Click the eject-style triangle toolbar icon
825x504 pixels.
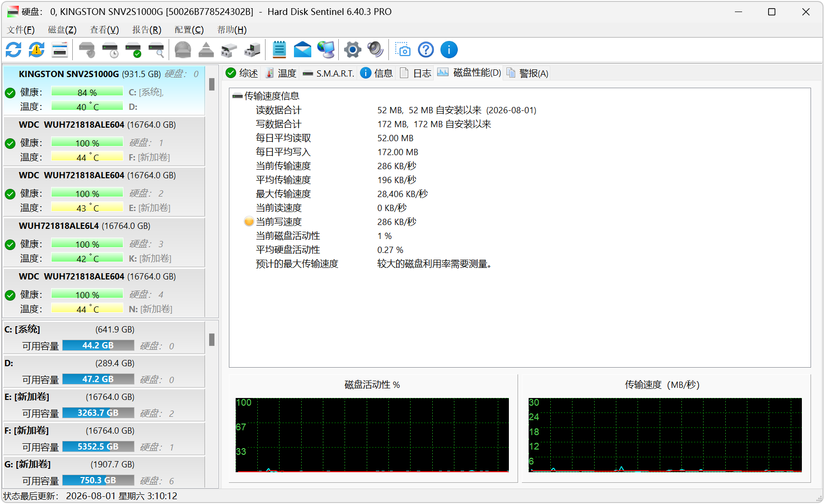tap(206, 50)
